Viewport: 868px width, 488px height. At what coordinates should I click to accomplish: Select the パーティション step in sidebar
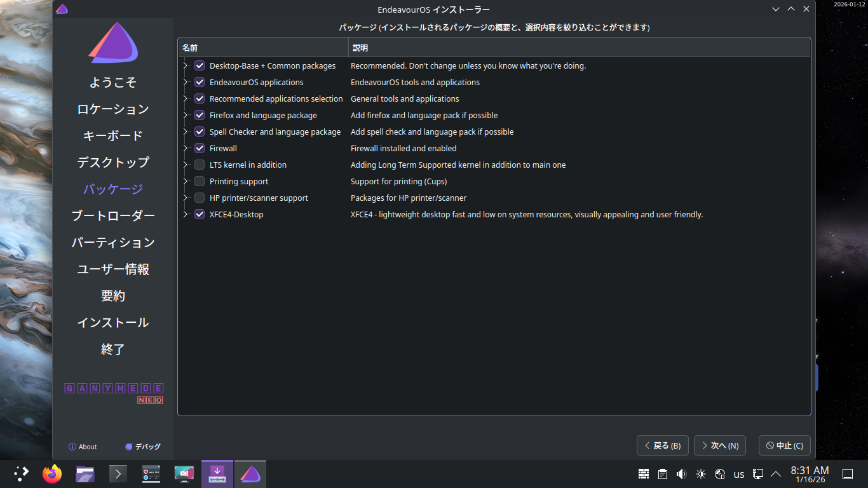pyautogui.click(x=113, y=243)
